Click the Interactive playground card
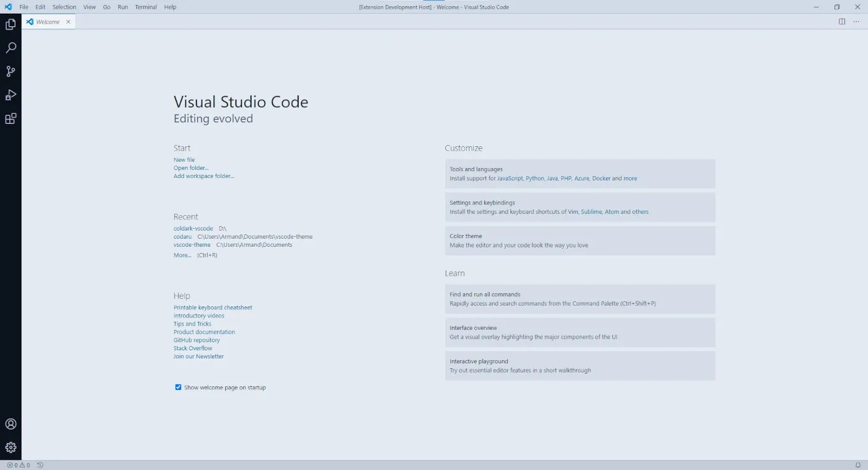The image size is (868, 470). (x=580, y=366)
